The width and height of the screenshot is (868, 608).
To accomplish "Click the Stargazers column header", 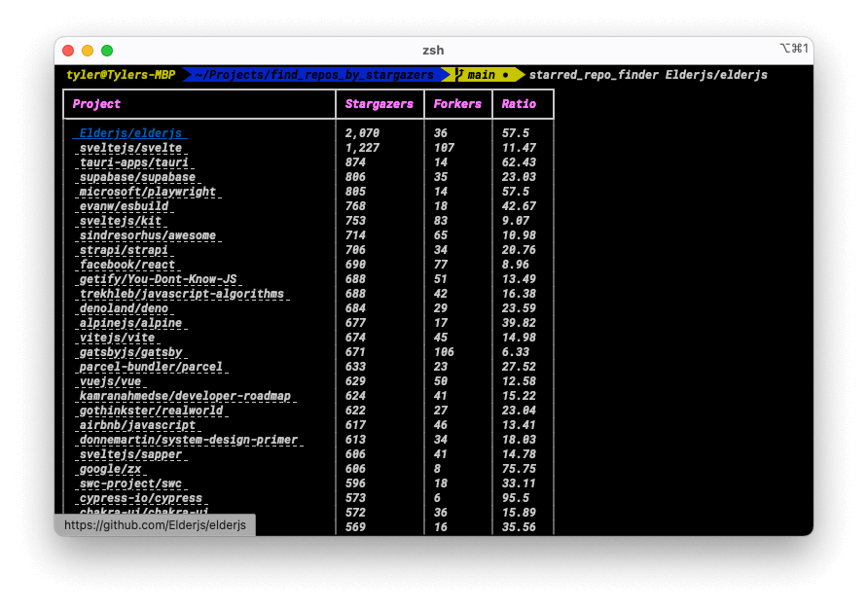I will coord(380,103).
